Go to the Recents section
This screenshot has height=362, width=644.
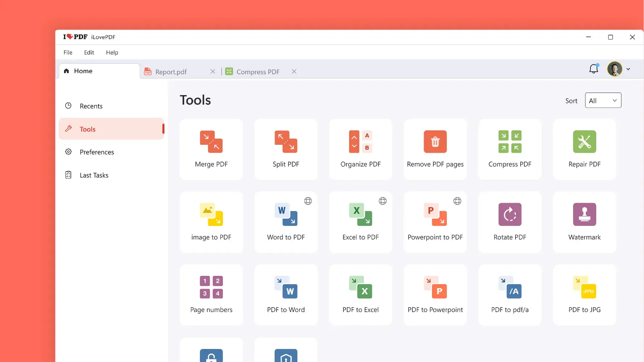pyautogui.click(x=91, y=106)
